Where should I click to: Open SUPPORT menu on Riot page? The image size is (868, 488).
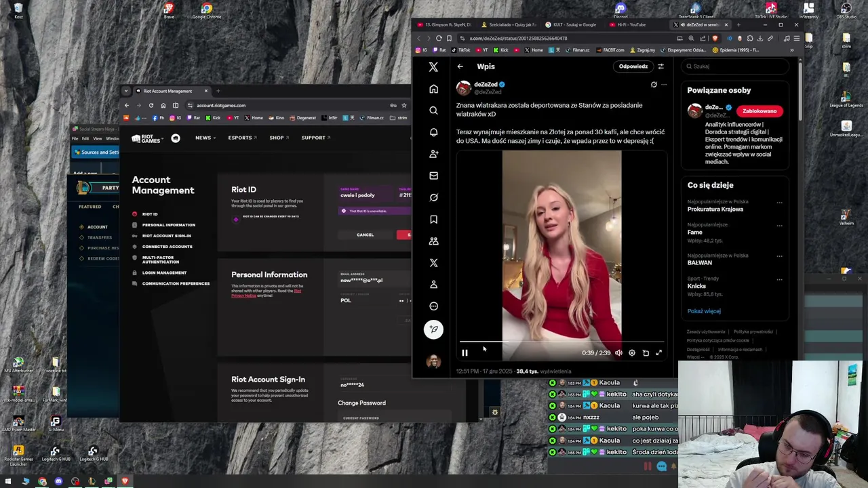point(315,138)
